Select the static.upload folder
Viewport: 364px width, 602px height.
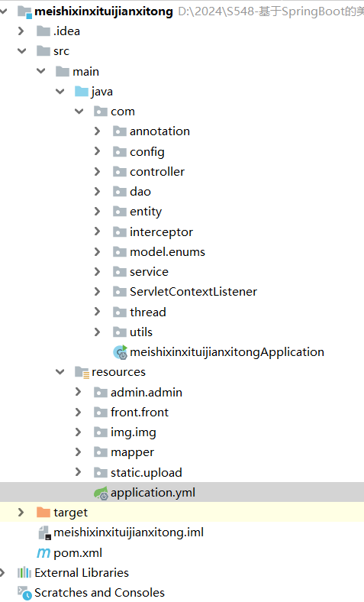click(147, 473)
